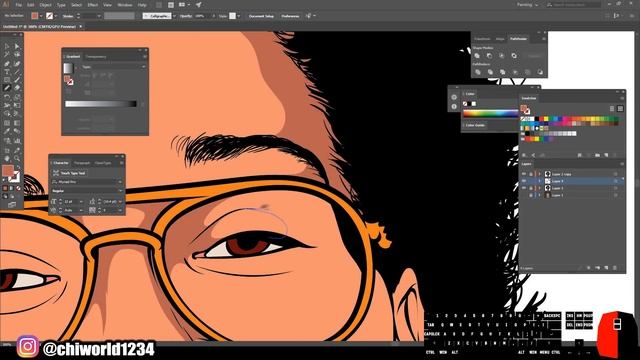Click Minus Back pathfinder icon
Viewport: 640px width, 360px height.
click(x=540, y=72)
